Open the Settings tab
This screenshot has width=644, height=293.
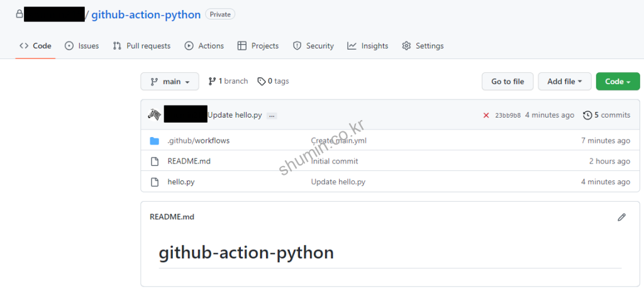423,46
